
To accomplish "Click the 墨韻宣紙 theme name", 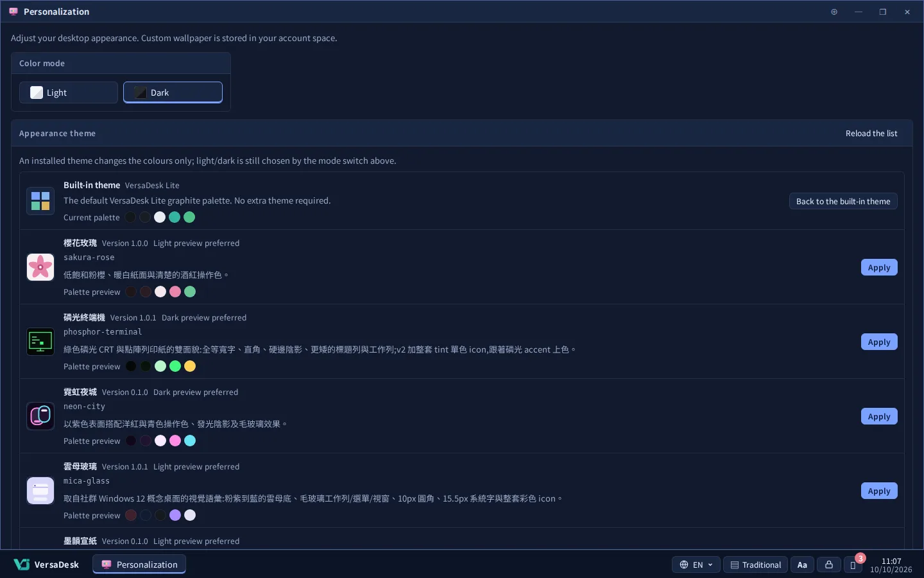I will (x=80, y=541).
